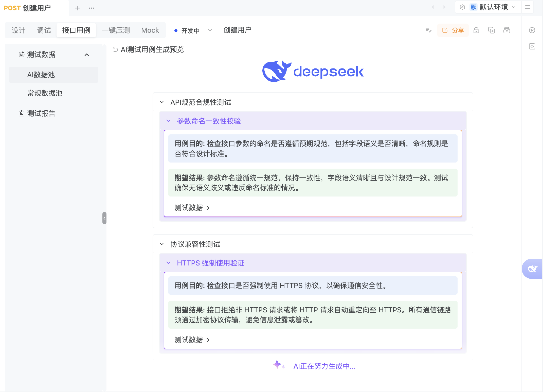Click the duplicate/copy interface icon

click(x=492, y=30)
